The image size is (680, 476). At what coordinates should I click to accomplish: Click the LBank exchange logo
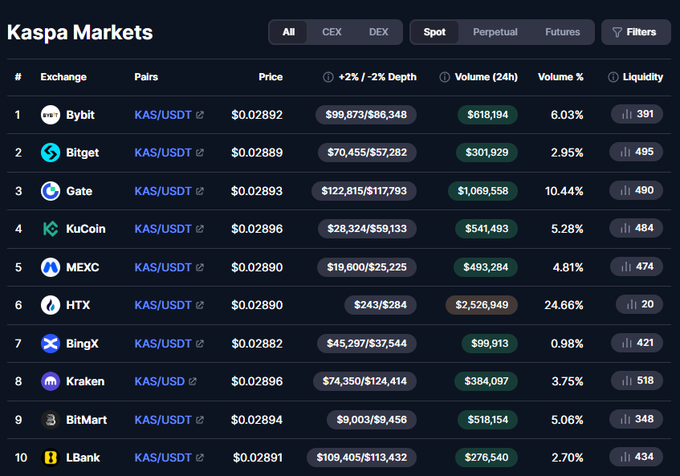50,458
